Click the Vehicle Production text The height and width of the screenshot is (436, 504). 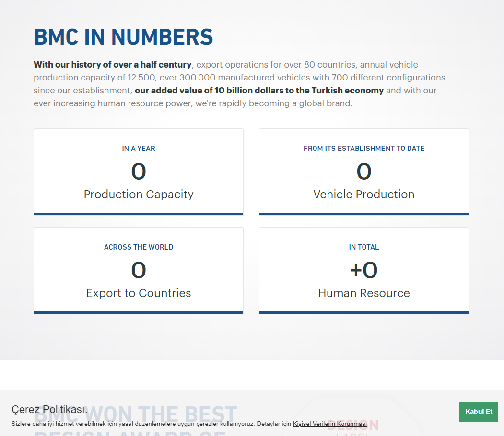[x=363, y=195]
